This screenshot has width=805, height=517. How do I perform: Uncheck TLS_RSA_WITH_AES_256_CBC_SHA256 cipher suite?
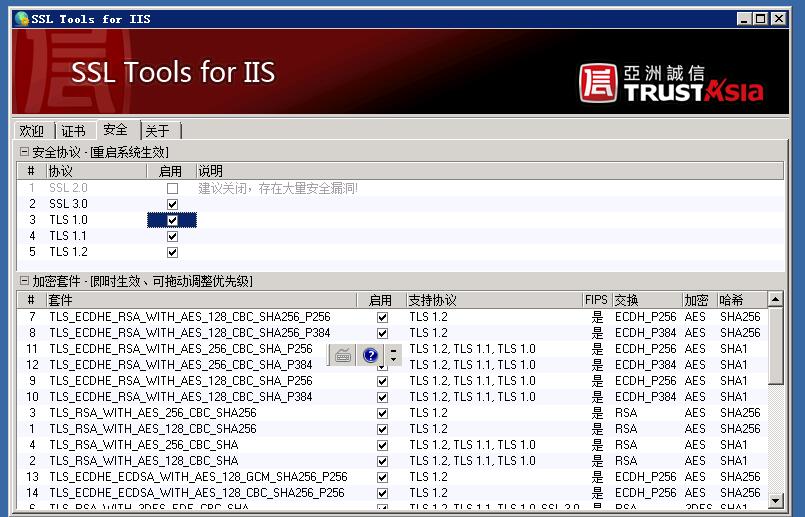coord(382,413)
